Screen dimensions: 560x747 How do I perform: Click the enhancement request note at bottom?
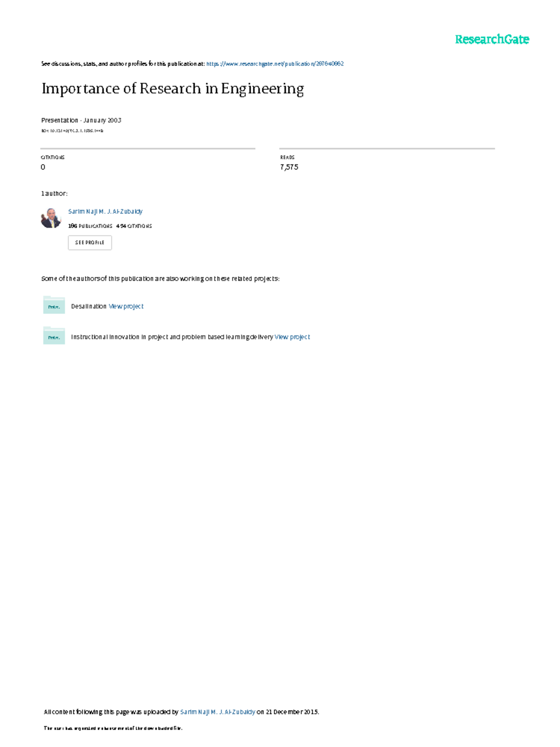pos(113,728)
